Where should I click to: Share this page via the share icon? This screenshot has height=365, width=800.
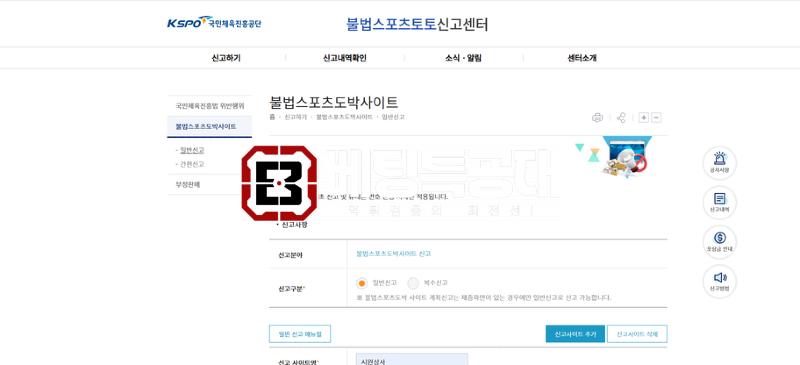click(x=621, y=118)
